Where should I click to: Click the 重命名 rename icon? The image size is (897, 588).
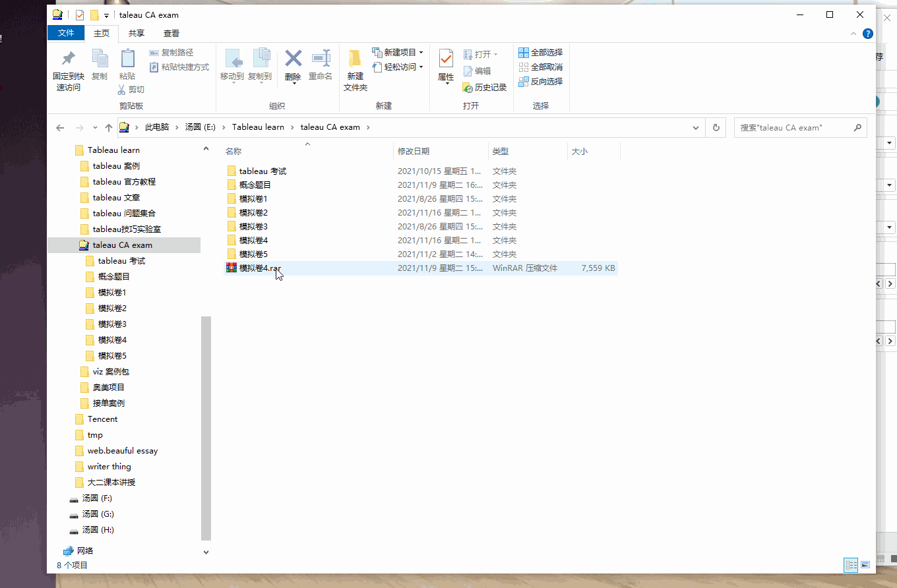coord(321,59)
